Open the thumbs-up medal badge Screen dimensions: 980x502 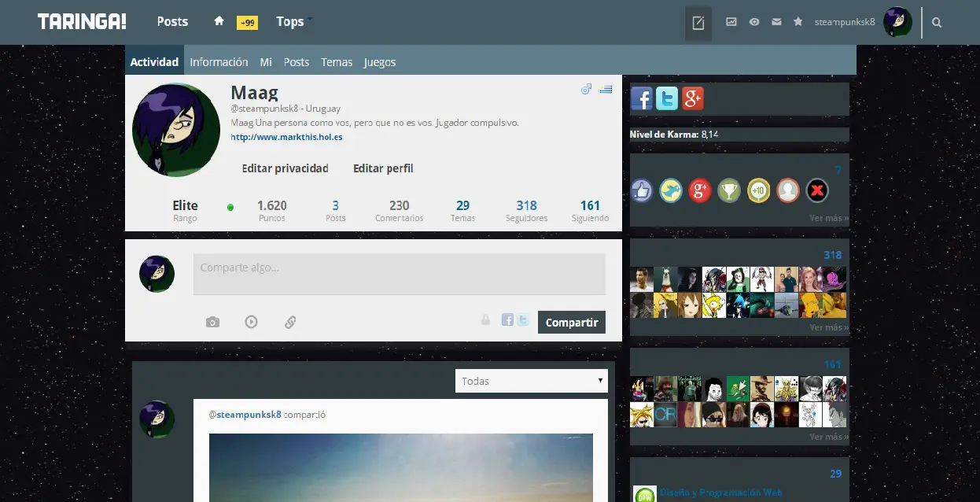(x=642, y=190)
